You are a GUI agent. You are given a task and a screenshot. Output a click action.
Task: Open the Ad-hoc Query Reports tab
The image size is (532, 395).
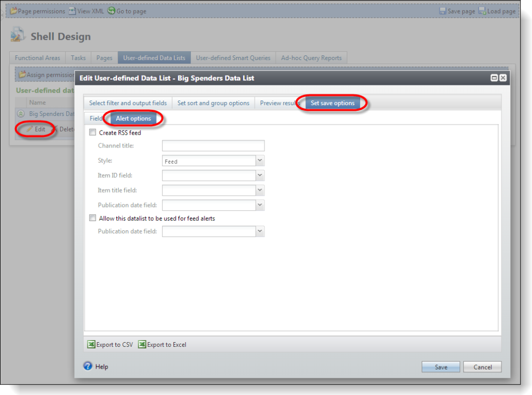(x=311, y=58)
